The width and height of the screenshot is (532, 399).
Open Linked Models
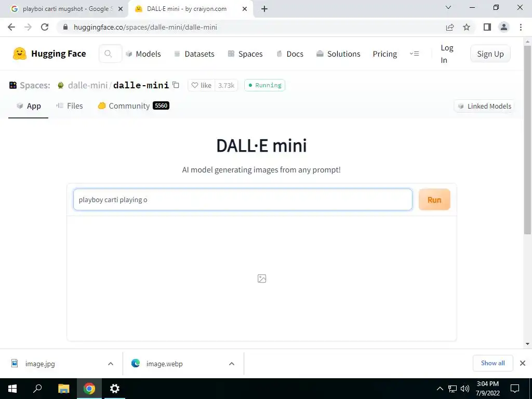click(x=484, y=106)
